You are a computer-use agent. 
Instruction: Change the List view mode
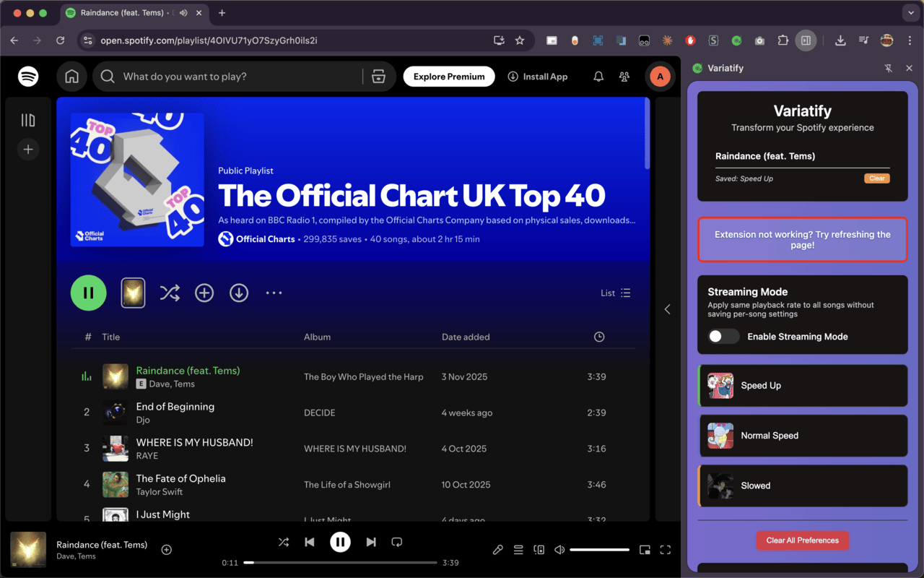click(x=616, y=293)
